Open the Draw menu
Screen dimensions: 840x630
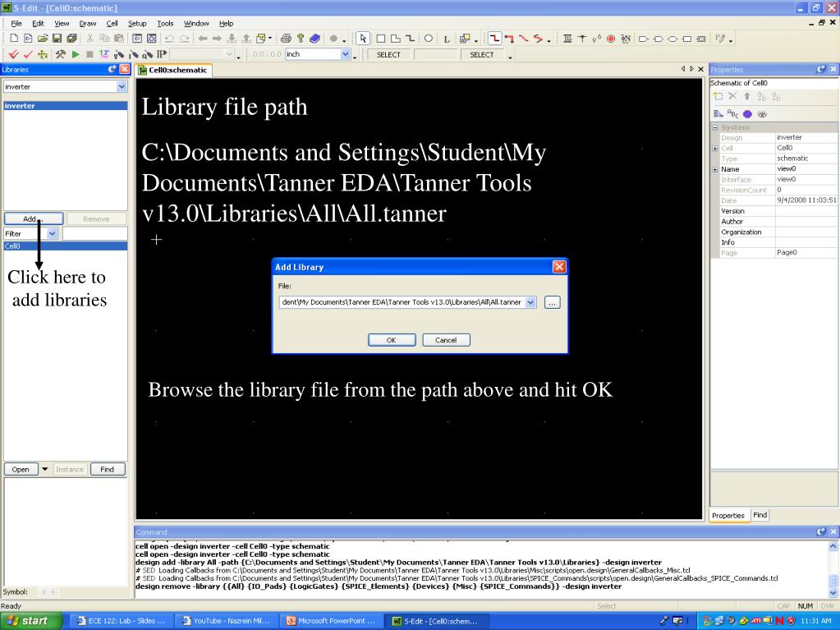88,24
